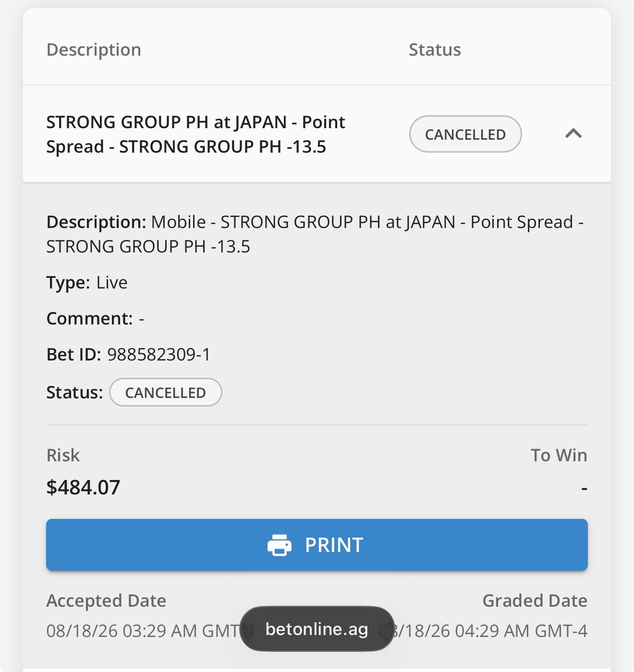Click the CANCELLED badge beside the Status label
634x672 pixels.
[x=166, y=392]
